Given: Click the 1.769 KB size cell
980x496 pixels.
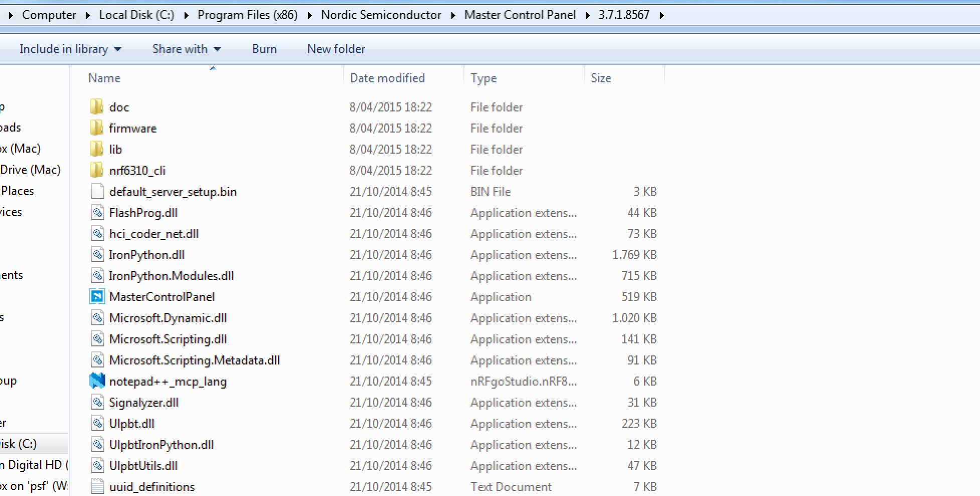Looking at the screenshot, I should 634,255.
